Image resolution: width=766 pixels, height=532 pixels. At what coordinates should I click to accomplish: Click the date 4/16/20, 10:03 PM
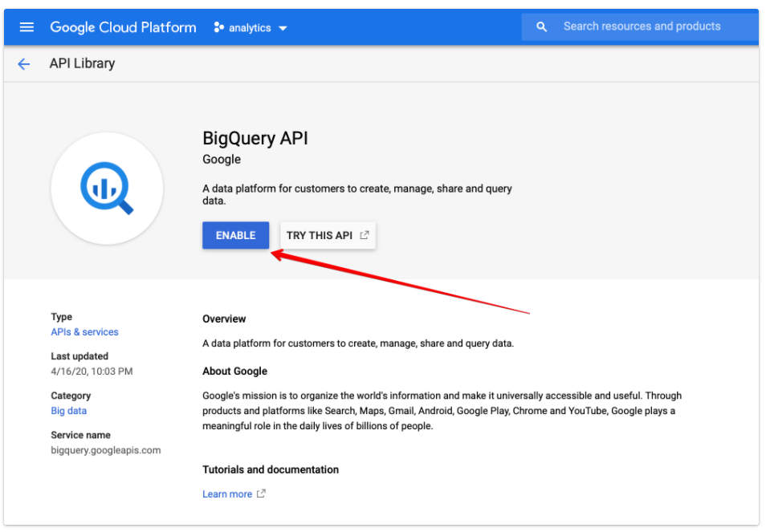click(x=92, y=372)
